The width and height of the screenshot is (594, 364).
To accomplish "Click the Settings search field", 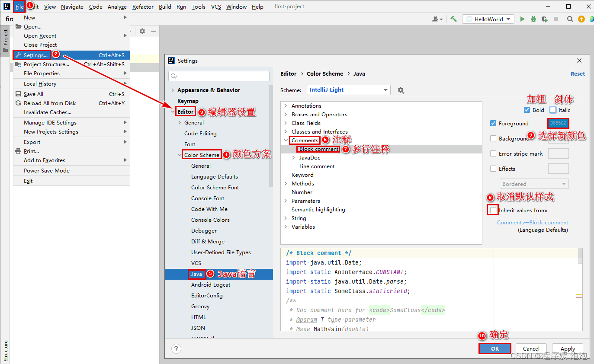I will [219, 76].
